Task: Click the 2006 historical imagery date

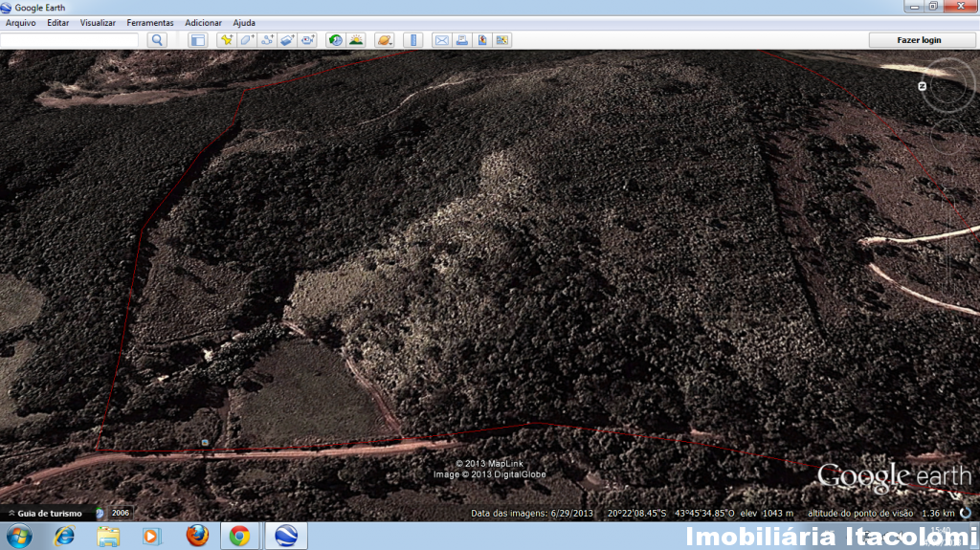Action: (x=120, y=513)
